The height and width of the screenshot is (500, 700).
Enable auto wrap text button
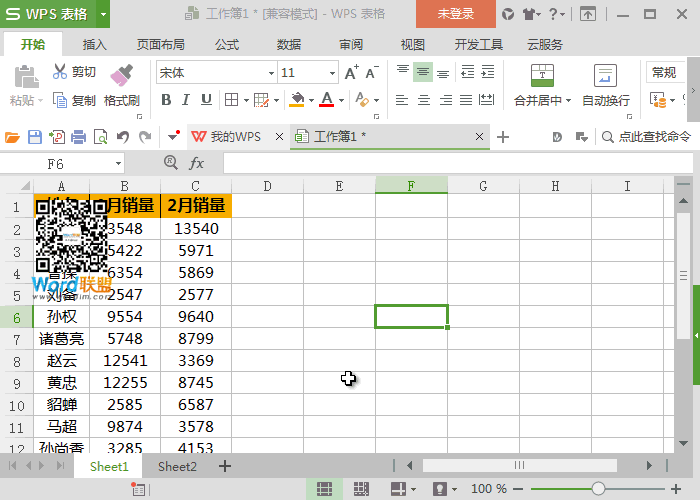coord(605,85)
